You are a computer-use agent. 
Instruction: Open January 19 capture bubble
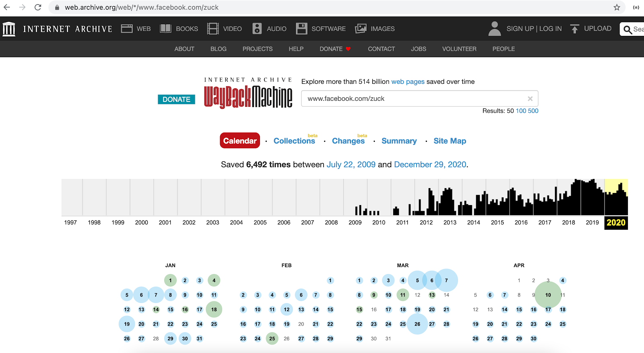[127, 324]
